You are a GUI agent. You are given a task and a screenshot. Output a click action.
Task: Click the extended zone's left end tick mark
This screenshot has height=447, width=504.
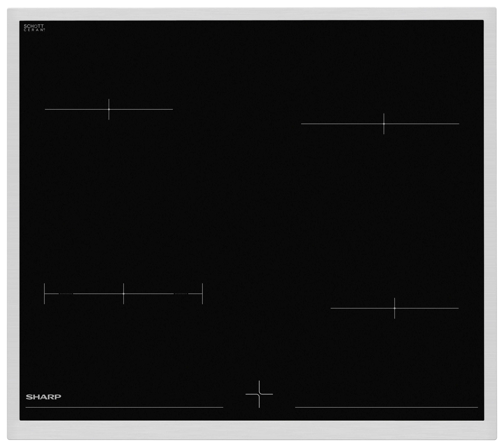44,294
